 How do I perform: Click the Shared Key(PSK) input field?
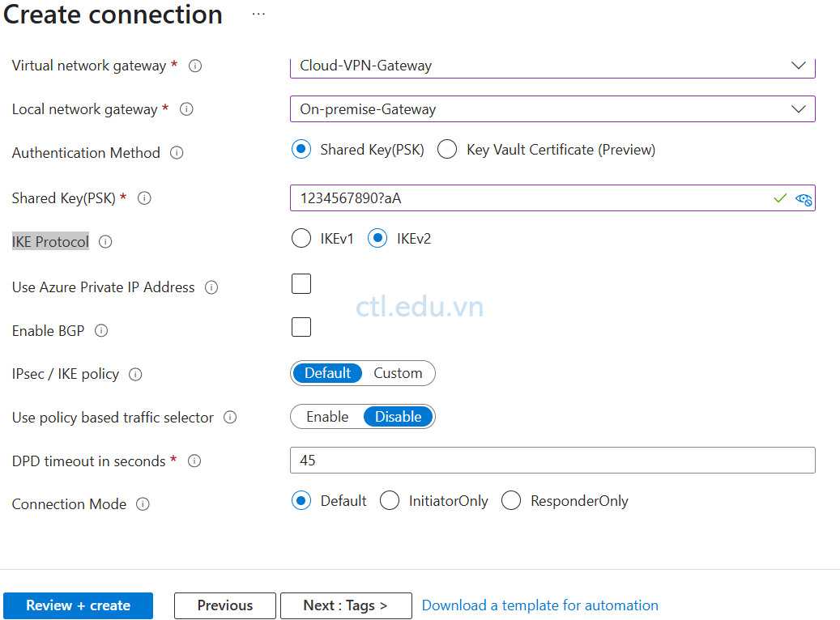(553, 198)
